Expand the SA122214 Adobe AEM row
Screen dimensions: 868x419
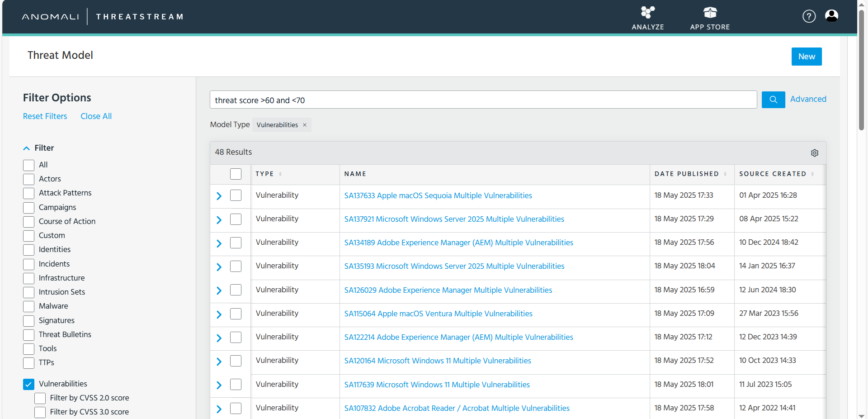219,338
